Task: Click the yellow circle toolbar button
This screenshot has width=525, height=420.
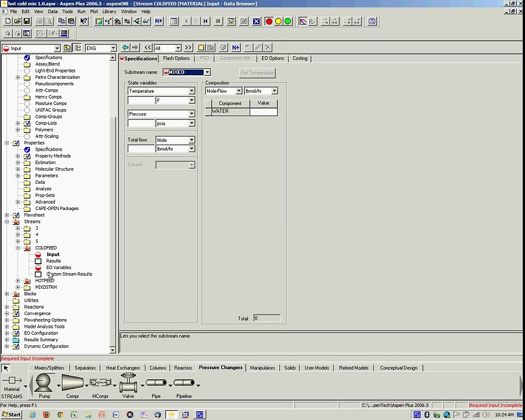Action: pyautogui.click(x=278, y=22)
